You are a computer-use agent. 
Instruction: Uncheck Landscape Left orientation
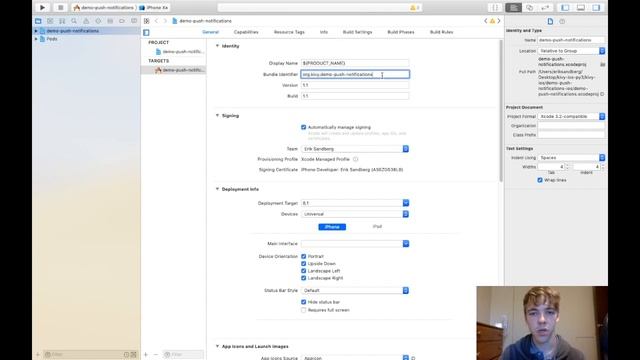pyautogui.click(x=303, y=271)
